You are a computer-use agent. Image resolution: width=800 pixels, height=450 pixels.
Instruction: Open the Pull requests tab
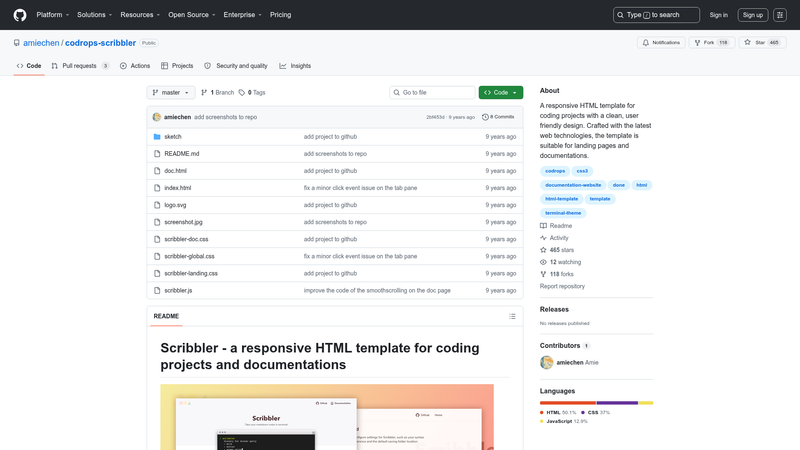[x=80, y=66]
